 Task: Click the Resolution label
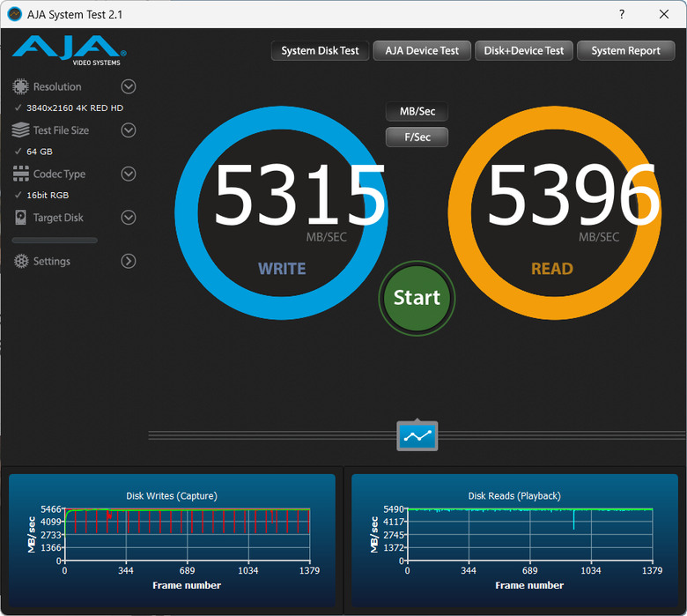tap(57, 87)
